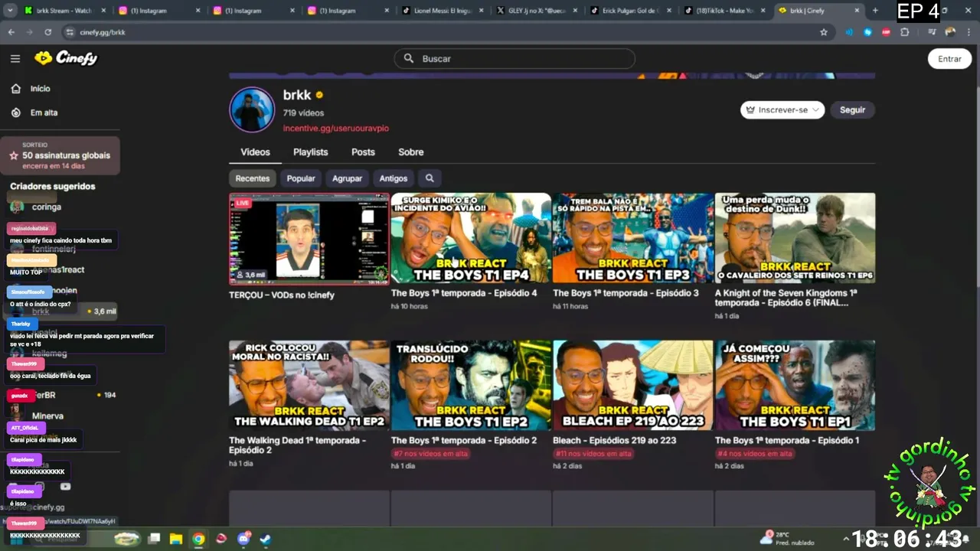Open the 50 assinaturas globais sorteio
This screenshot has height=551, width=980.
(x=60, y=155)
